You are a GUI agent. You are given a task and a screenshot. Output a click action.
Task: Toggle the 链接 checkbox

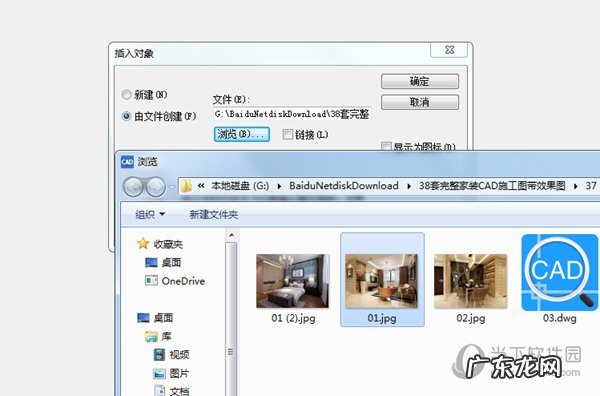pos(287,134)
